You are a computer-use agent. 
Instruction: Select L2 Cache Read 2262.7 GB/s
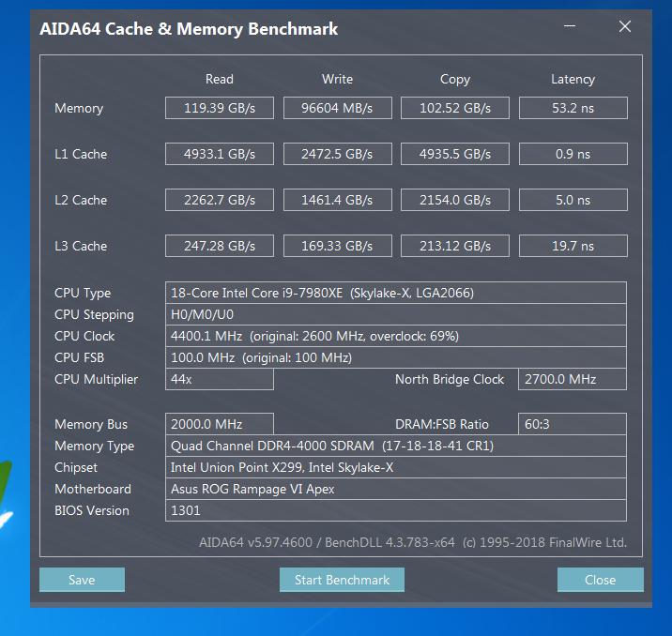(x=220, y=200)
